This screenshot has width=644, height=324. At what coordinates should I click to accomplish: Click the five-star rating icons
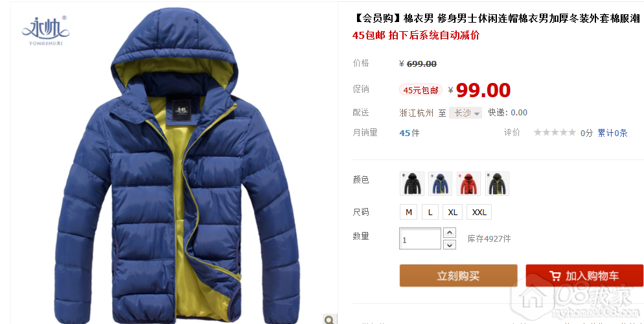(555, 132)
